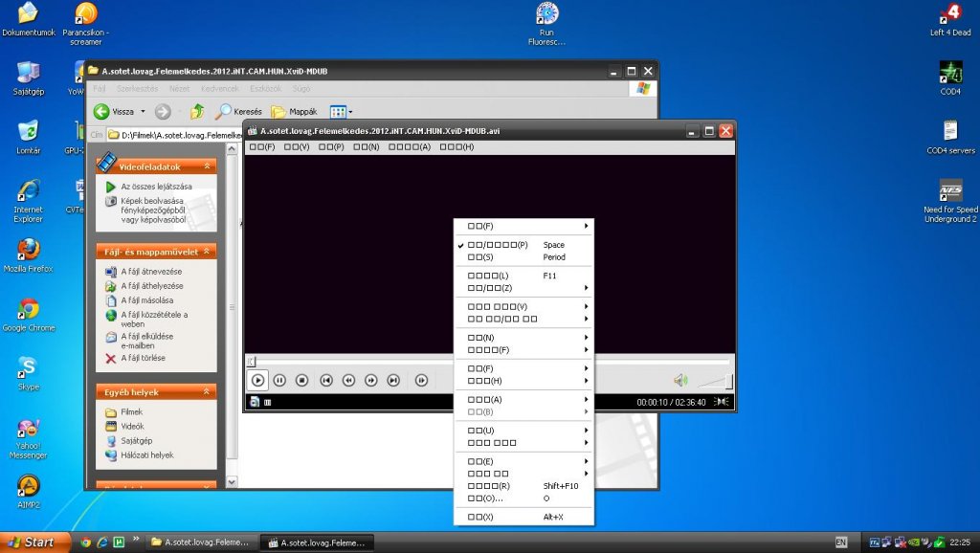Select the Need for Speed Underground 2 shortcut
Screen dimensions: 980x553
[x=950, y=201]
